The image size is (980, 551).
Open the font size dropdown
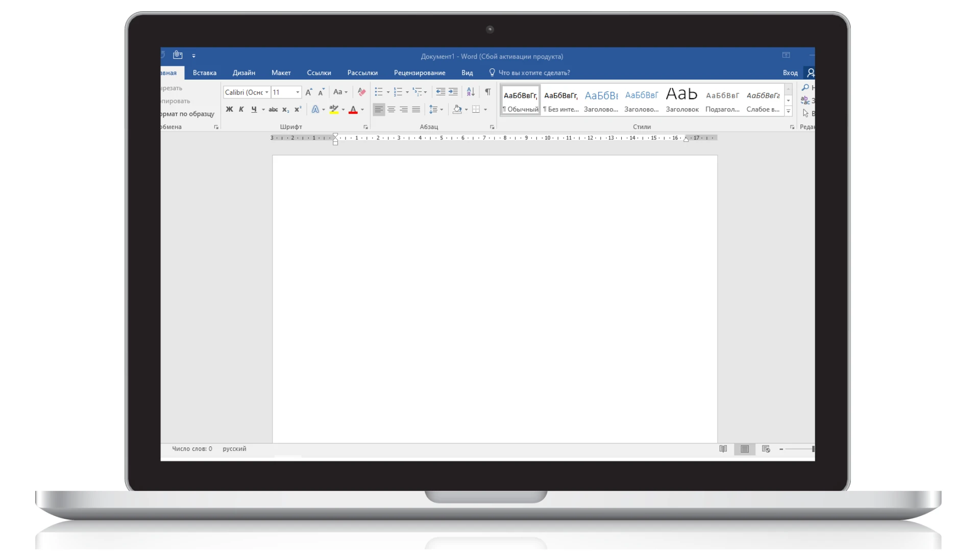(298, 92)
